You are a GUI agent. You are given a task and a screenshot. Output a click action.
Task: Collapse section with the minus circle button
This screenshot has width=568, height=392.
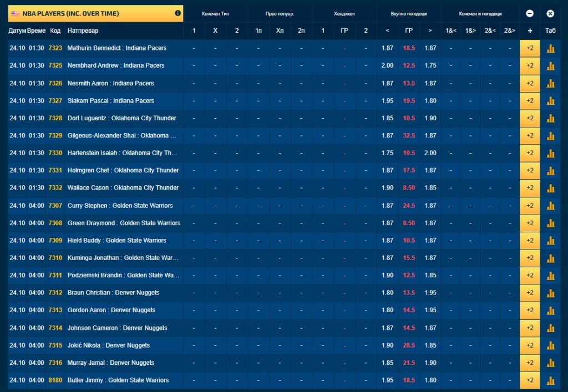[x=530, y=13]
